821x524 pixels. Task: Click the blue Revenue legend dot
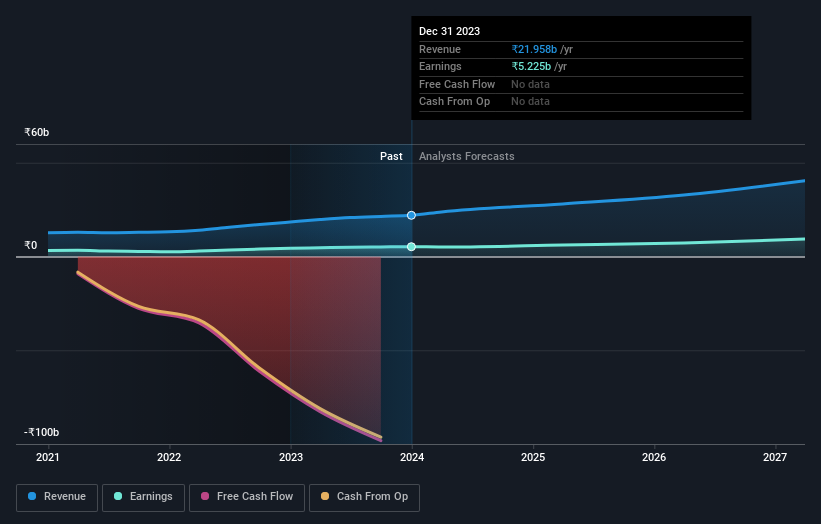32,496
